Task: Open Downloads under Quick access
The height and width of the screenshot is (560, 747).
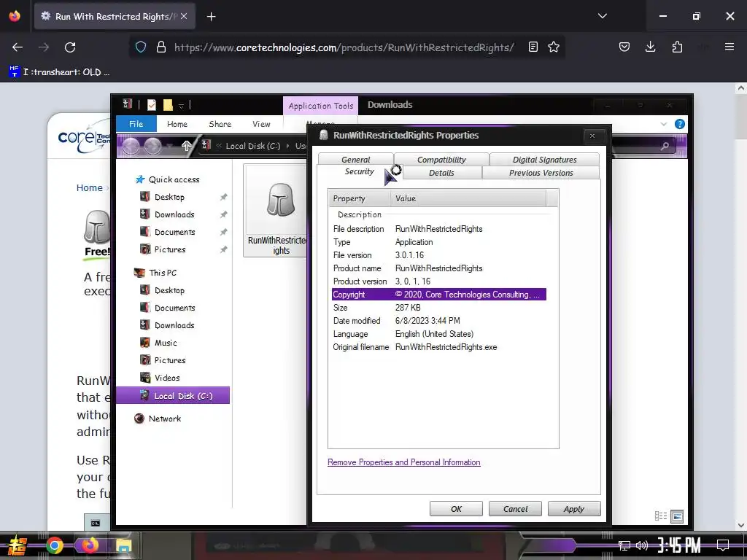Action: [174, 214]
